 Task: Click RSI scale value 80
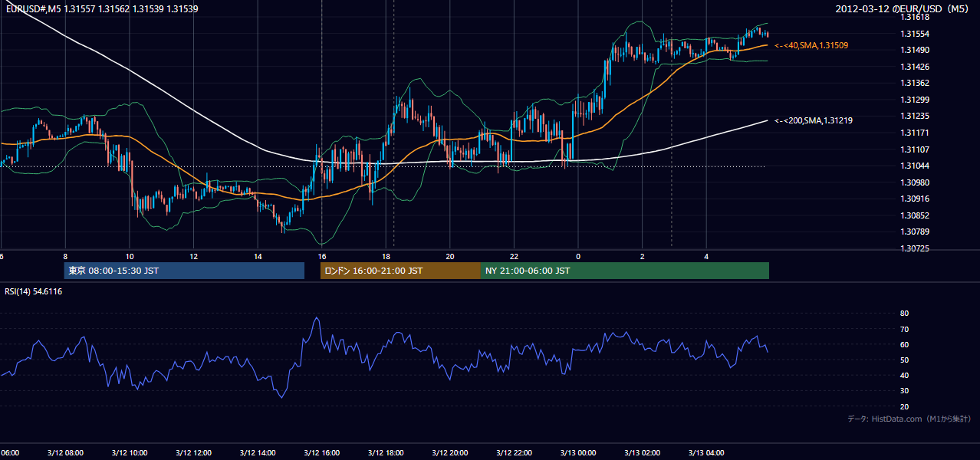[904, 314]
